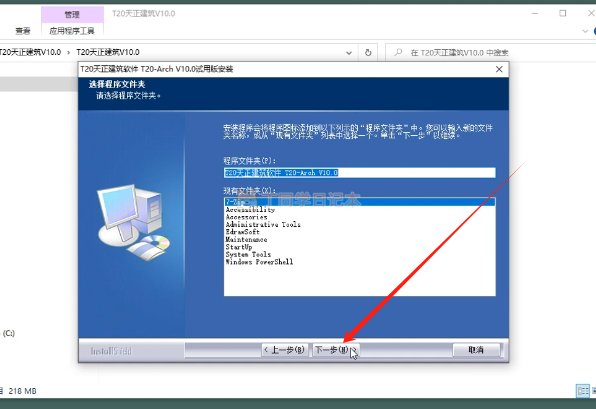Click the program folder name input field
The image size is (596, 409).
[360, 173]
